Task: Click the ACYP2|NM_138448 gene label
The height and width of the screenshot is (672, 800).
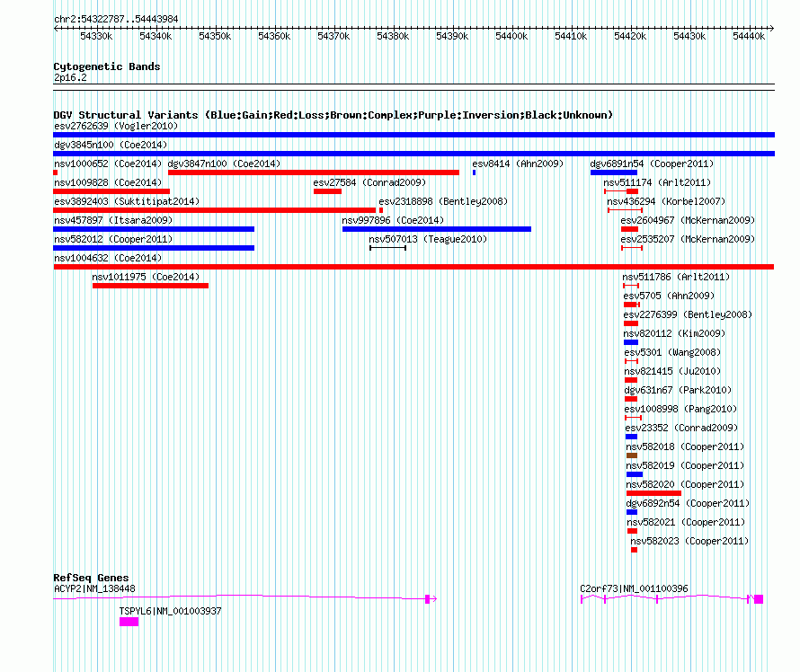Action: coord(94,588)
